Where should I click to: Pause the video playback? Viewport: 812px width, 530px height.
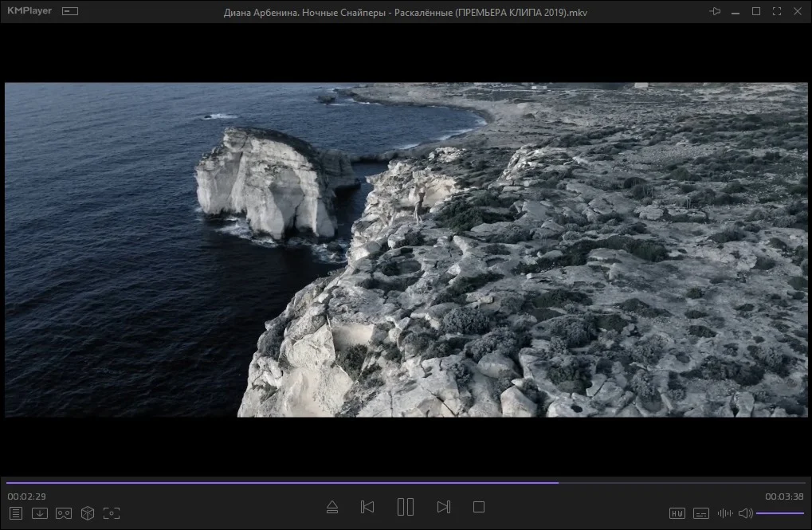pos(406,507)
